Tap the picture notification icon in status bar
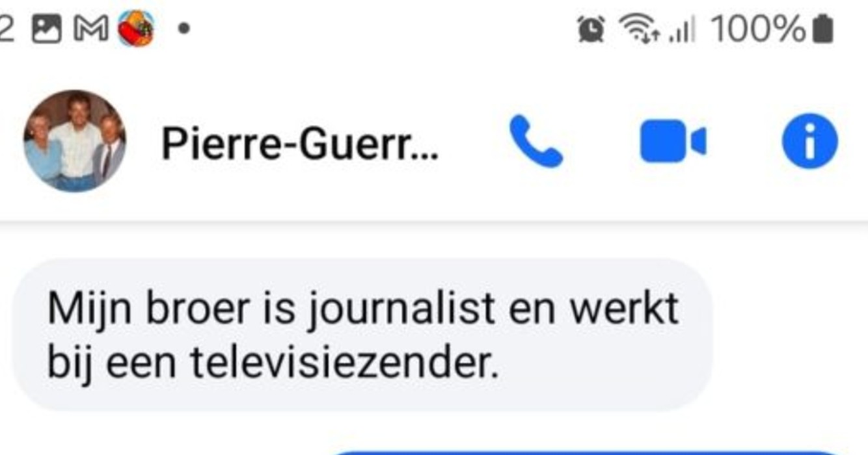The image size is (868, 455). coord(46,29)
